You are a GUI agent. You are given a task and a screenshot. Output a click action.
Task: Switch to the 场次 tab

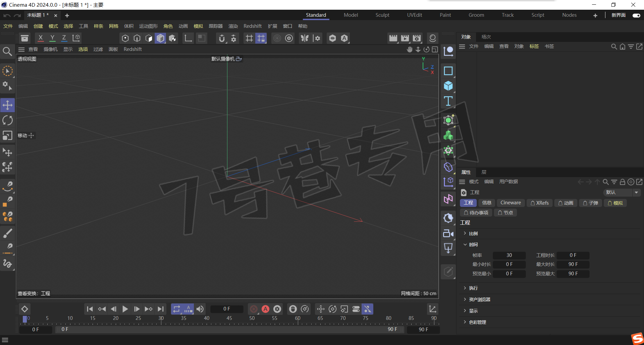pos(486,37)
